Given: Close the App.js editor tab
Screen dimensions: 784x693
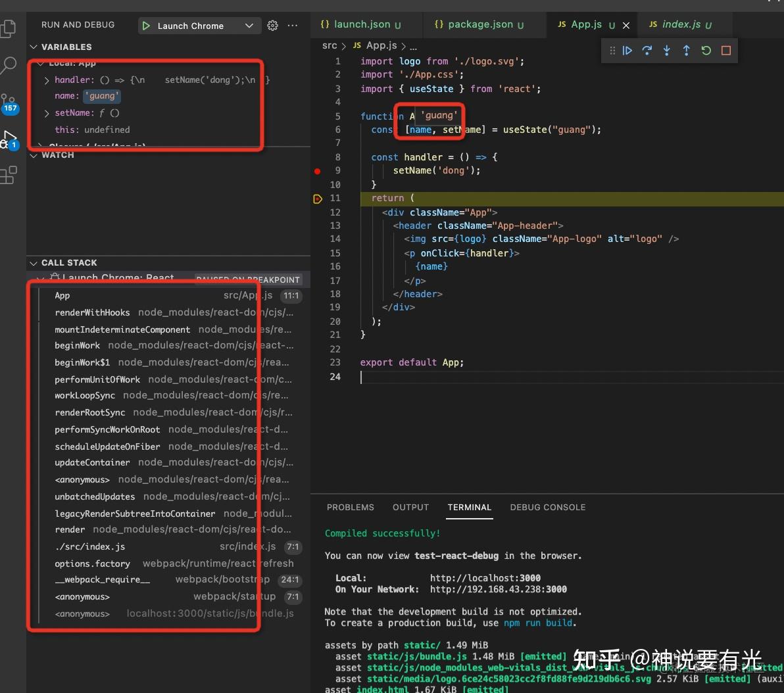Looking at the screenshot, I should point(626,25).
